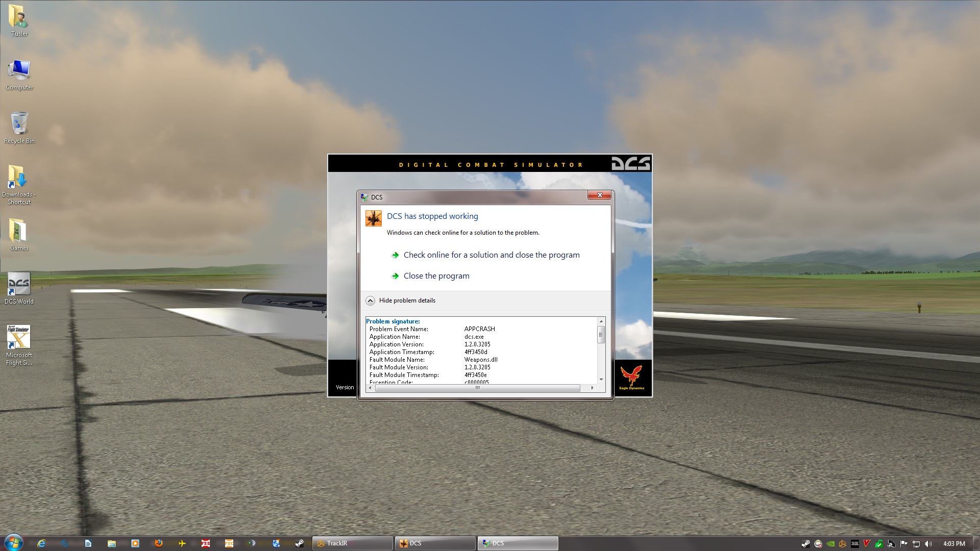Select the Problem signature heading text
Screen dimensions: 980x551
coord(393,321)
